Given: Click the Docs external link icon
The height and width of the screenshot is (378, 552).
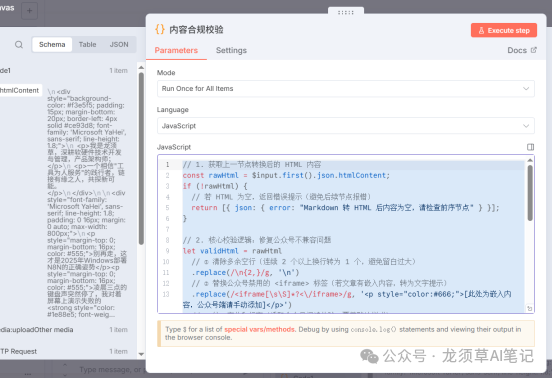Looking at the screenshot, I should 534,50.
